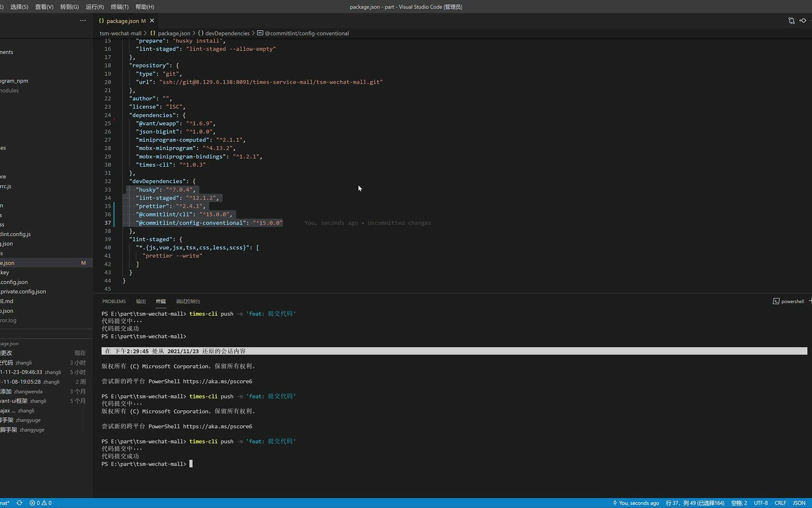Select the ajax timeline entry by zhangli
This screenshot has height=508, width=812.
click(46, 410)
